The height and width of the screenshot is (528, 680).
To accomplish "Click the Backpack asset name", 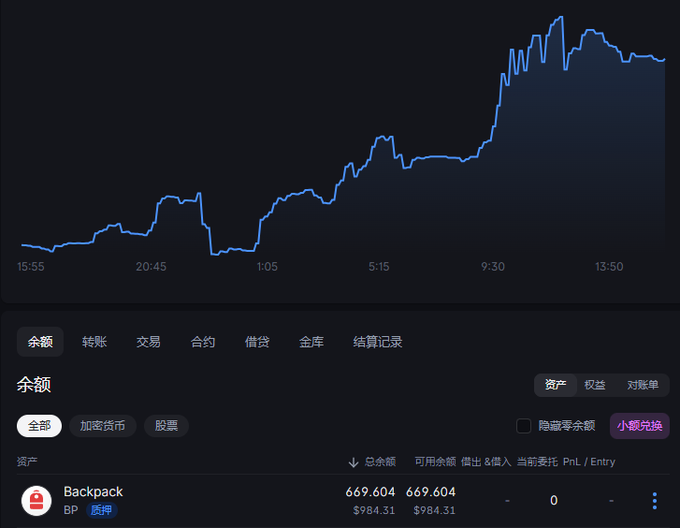I will click(x=93, y=492).
